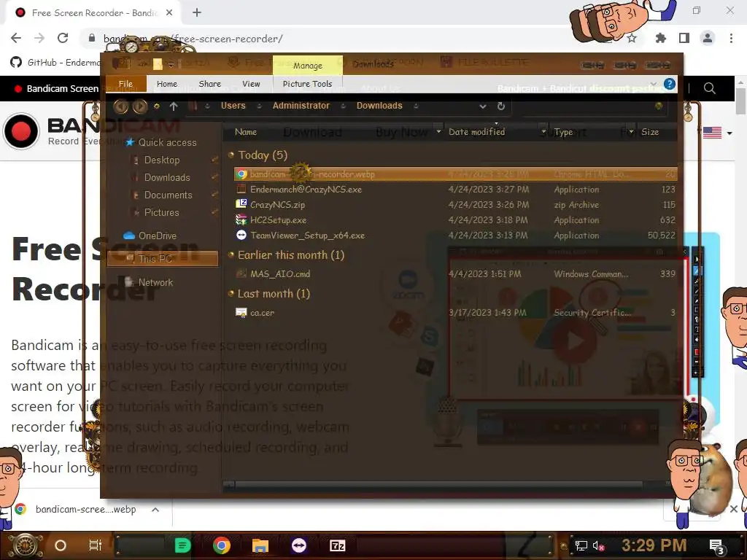Open Task View on taskbar
Screen dimensions: 747x560
[96, 545]
